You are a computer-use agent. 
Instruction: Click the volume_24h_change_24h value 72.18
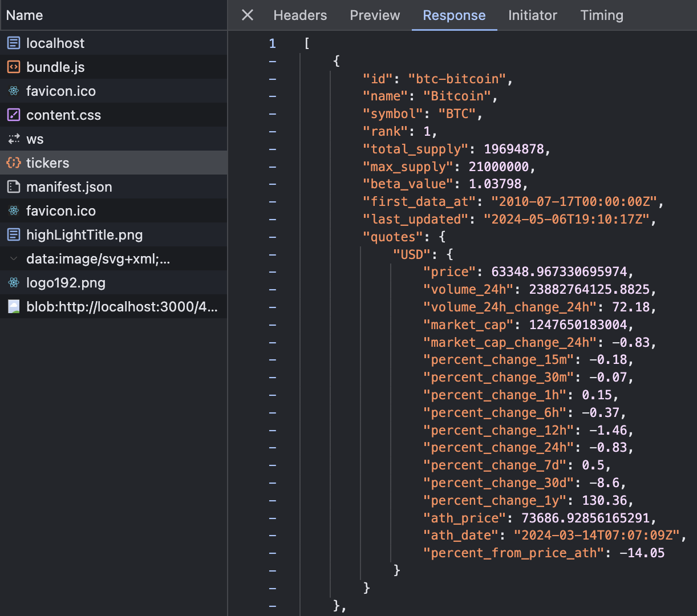point(631,307)
